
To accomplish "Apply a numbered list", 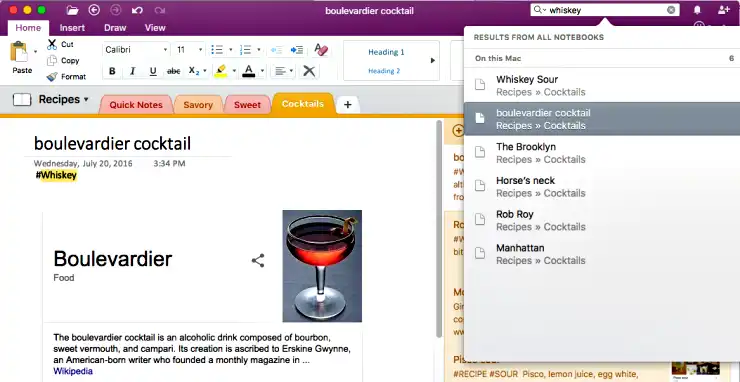I will coord(245,50).
